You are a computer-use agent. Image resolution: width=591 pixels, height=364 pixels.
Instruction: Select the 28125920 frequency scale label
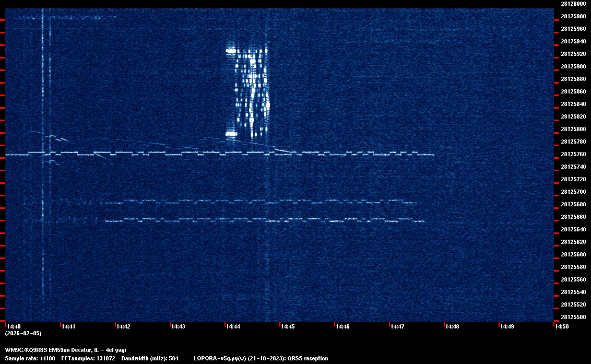tap(573, 54)
